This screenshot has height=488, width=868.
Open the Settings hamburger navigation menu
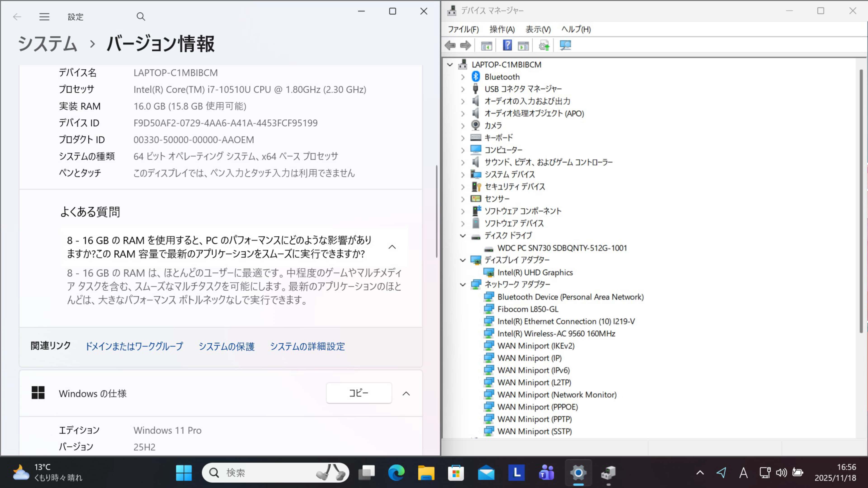coord(44,17)
